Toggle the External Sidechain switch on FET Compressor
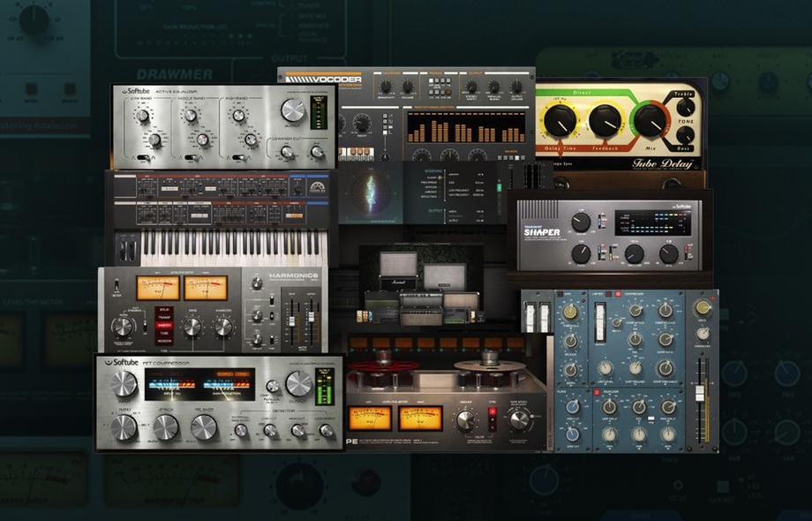Screen dimensions: 812x521 [x=241, y=432]
